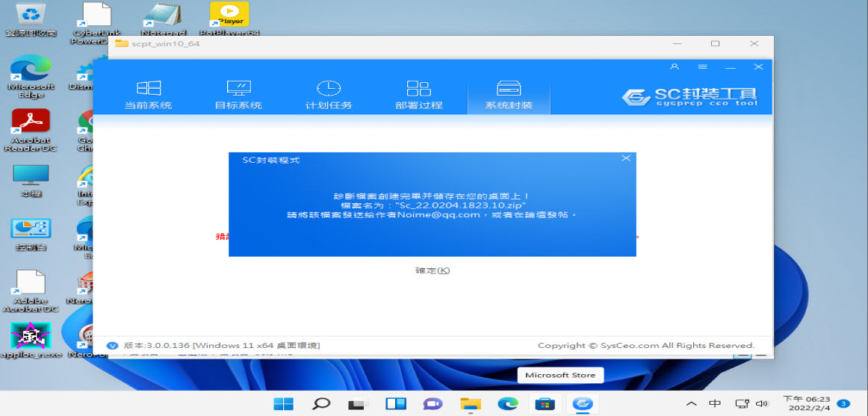Screen dimensions: 868x416
Task: Select the Acrobat Reader DC shortcut
Action: 31,131
